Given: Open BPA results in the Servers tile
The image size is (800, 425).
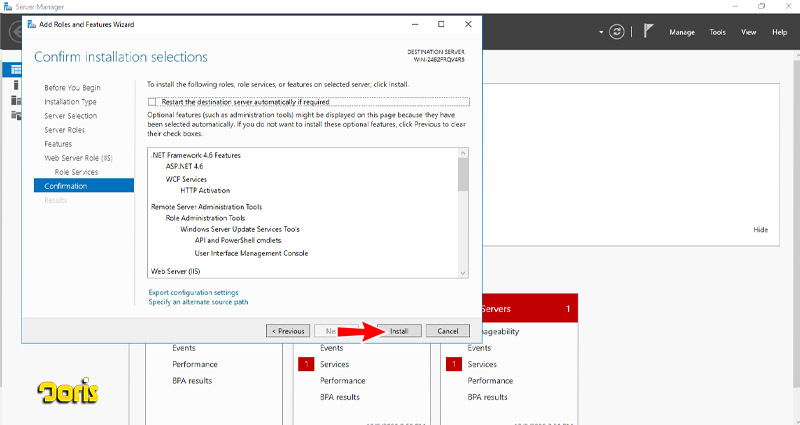Looking at the screenshot, I should coord(487,397).
